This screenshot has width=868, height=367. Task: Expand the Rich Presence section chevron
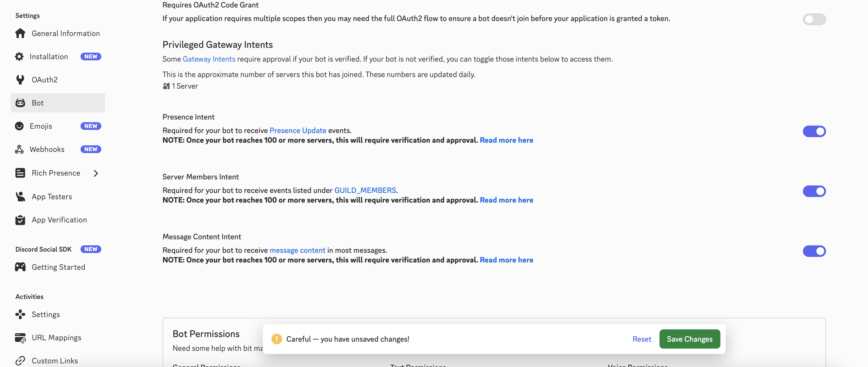pos(96,173)
